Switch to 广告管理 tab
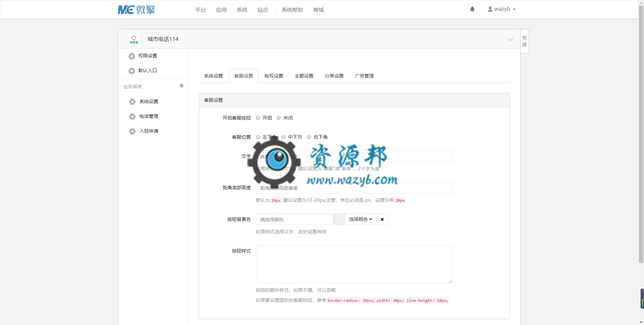Screen dimensions: 644x325 [x=365, y=76]
